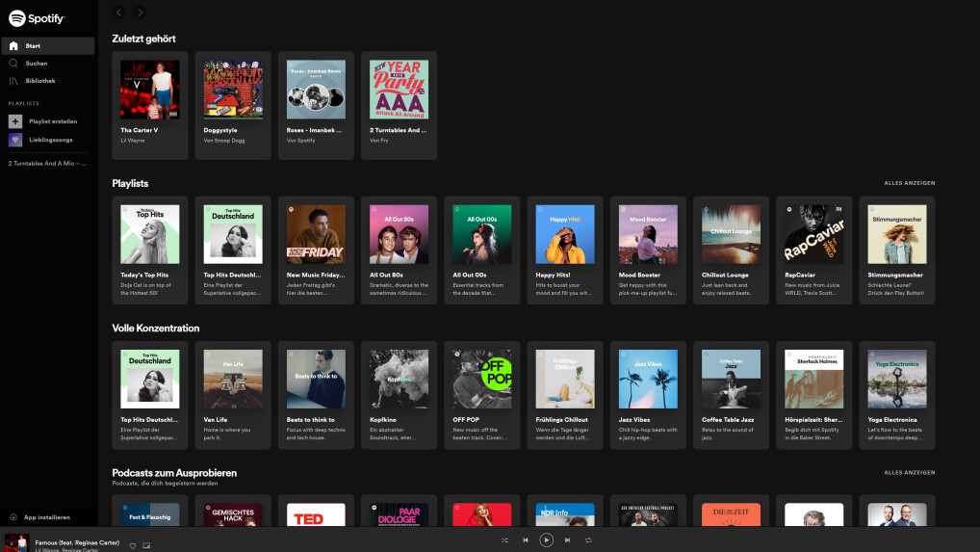
Task: Open All Out 80s playlist
Action: point(399,250)
